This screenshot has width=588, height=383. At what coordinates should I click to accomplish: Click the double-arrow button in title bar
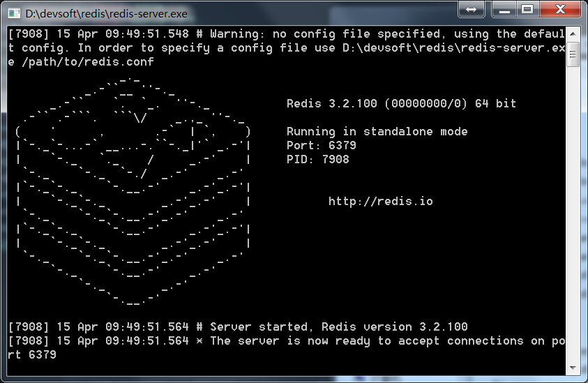471,9
